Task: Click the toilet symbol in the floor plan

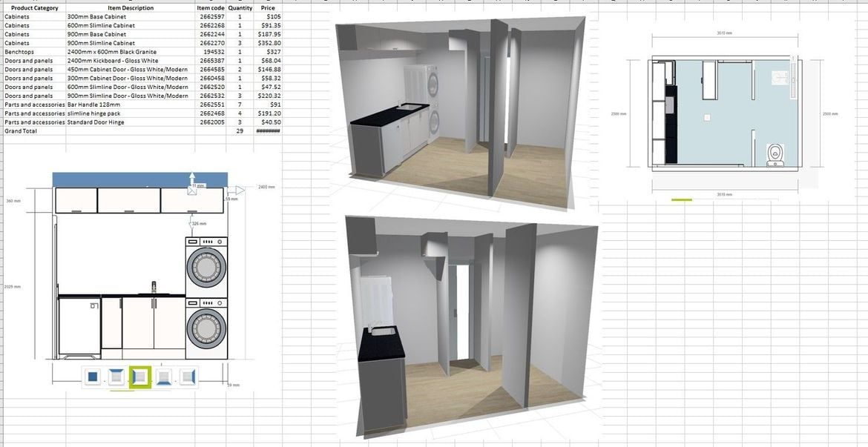Action: pyautogui.click(x=775, y=153)
